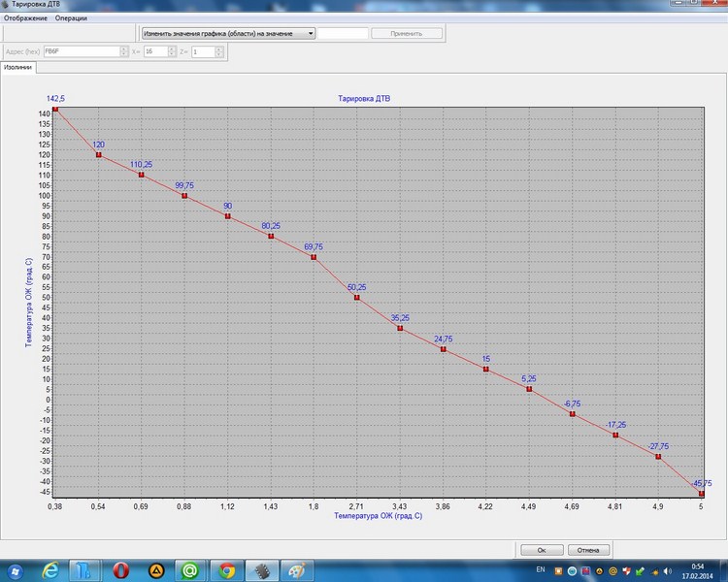Click the Windows Start button
The width and height of the screenshot is (728, 582).
point(14,570)
